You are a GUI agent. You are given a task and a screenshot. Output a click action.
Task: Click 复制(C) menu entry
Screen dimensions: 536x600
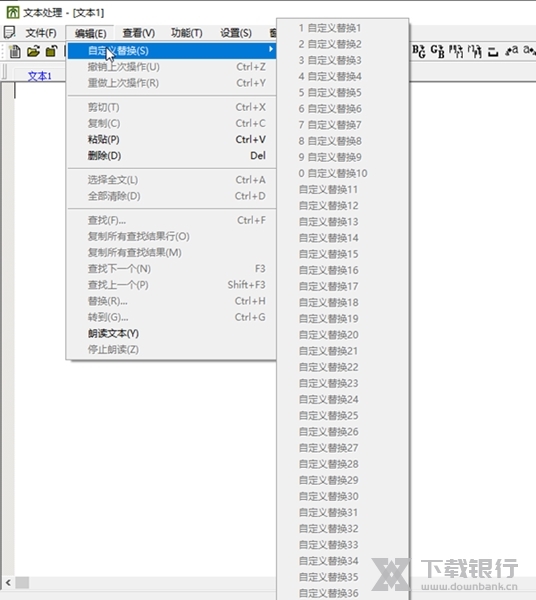pos(171,123)
